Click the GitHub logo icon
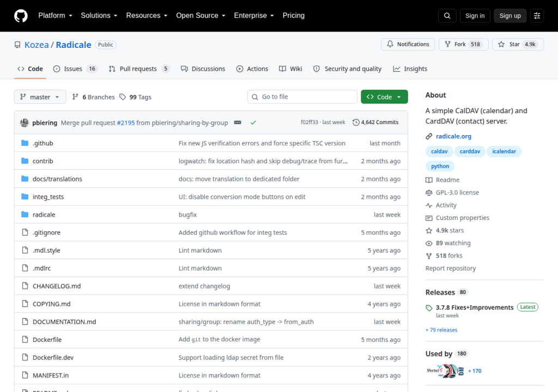 click(21, 16)
